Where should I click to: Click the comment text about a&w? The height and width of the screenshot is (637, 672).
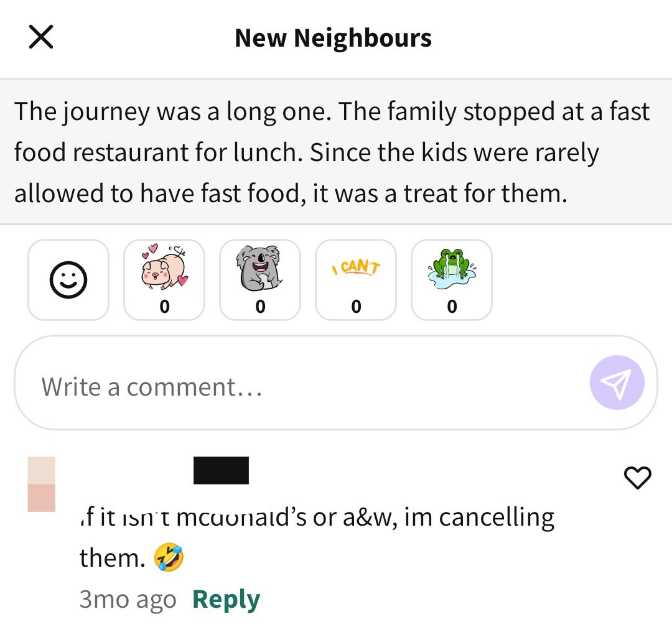click(317, 537)
